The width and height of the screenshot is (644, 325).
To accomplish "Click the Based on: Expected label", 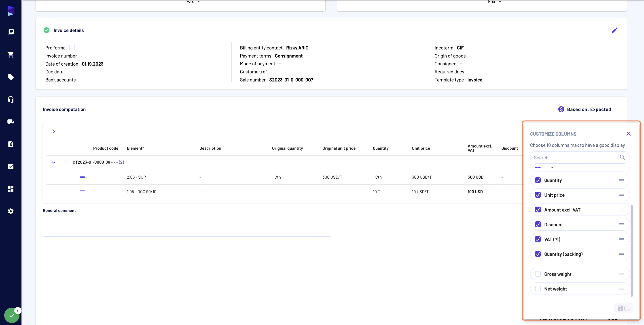I will click(589, 109).
